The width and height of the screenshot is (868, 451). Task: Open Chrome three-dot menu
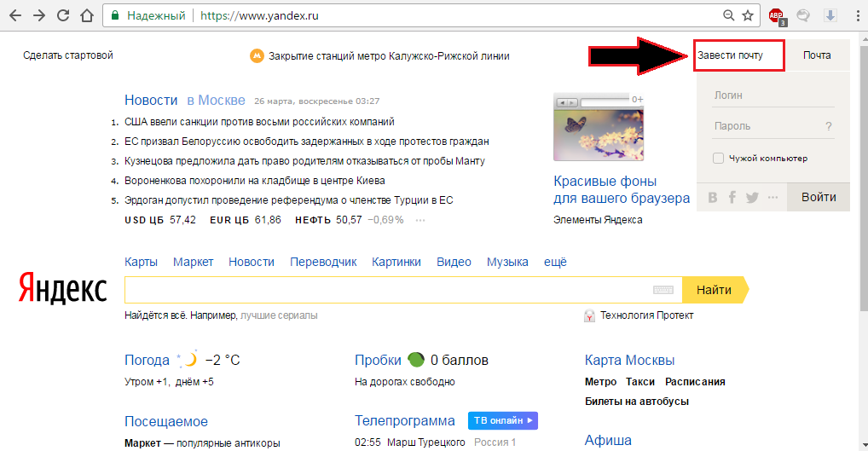pyautogui.click(x=858, y=15)
